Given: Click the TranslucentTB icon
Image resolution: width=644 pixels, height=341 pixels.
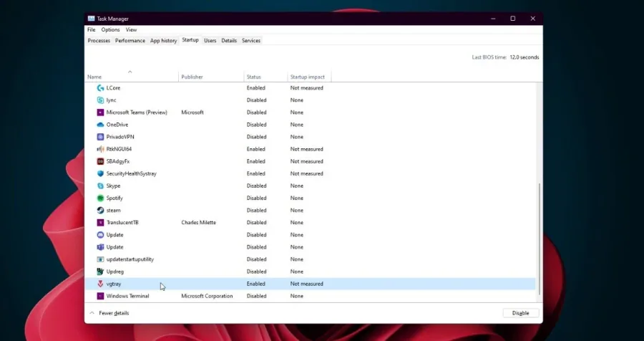Looking at the screenshot, I should [100, 223].
